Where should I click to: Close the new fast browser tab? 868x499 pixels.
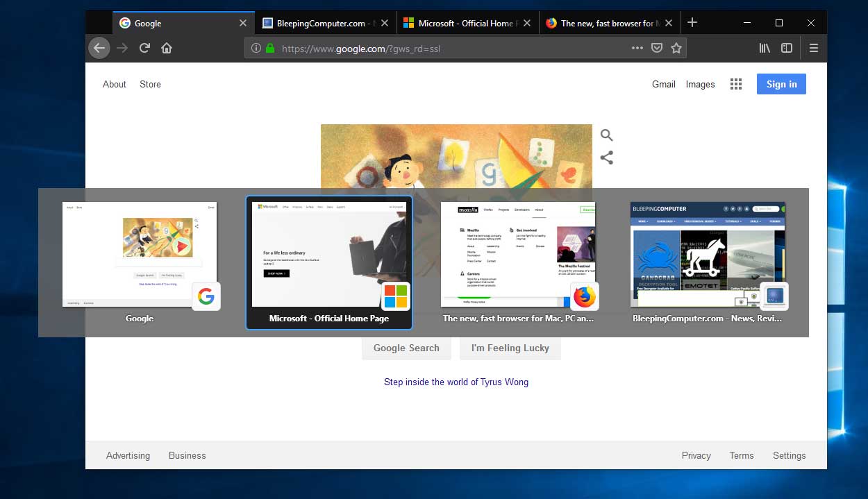669,23
